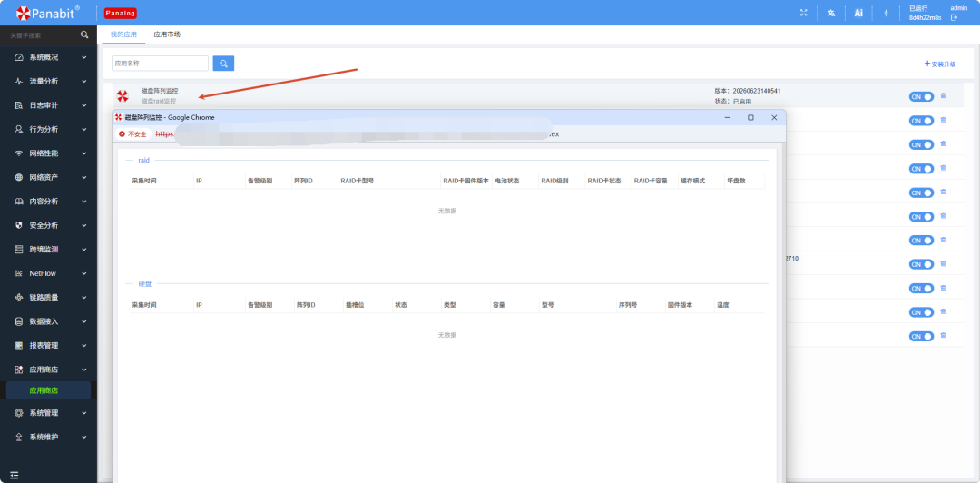The height and width of the screenshot is (483, 980).
Task: Toggle ON switch for 磁盘阵列监控
Action: [921, 96]
